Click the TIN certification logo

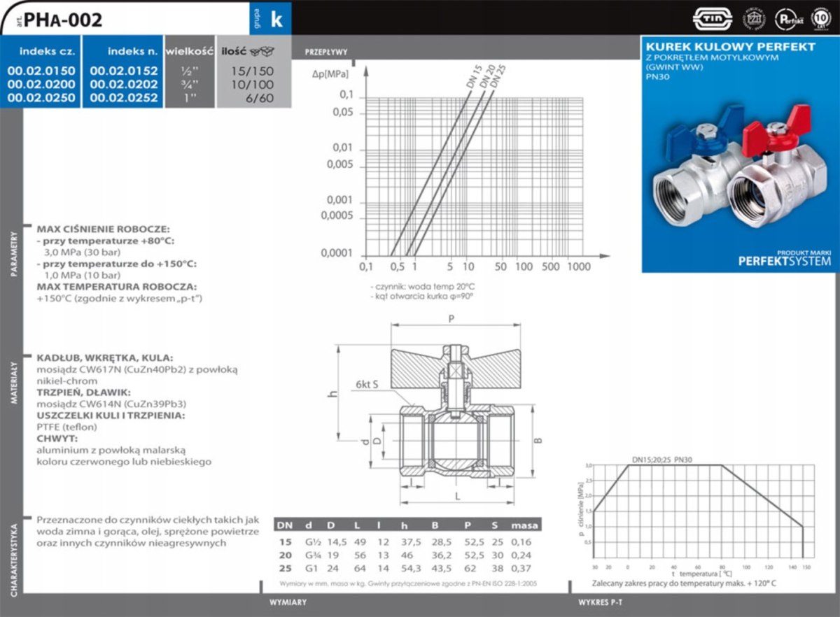click(711, 17)
